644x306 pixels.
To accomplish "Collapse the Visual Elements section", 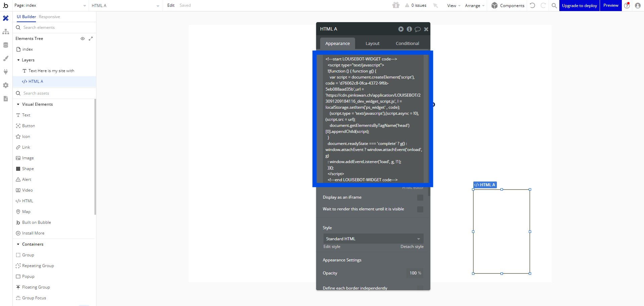I will [x=18, y=104].
